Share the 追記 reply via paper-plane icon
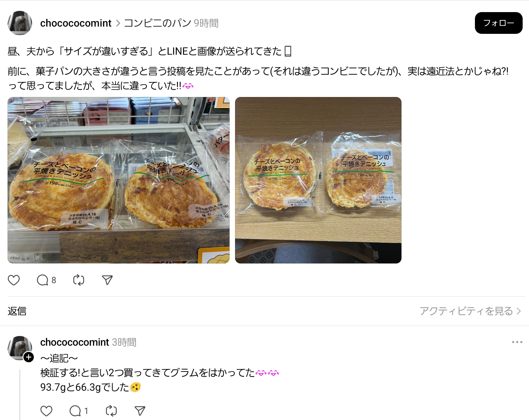Viewport: 529px width, 420px height. point(140,411)
